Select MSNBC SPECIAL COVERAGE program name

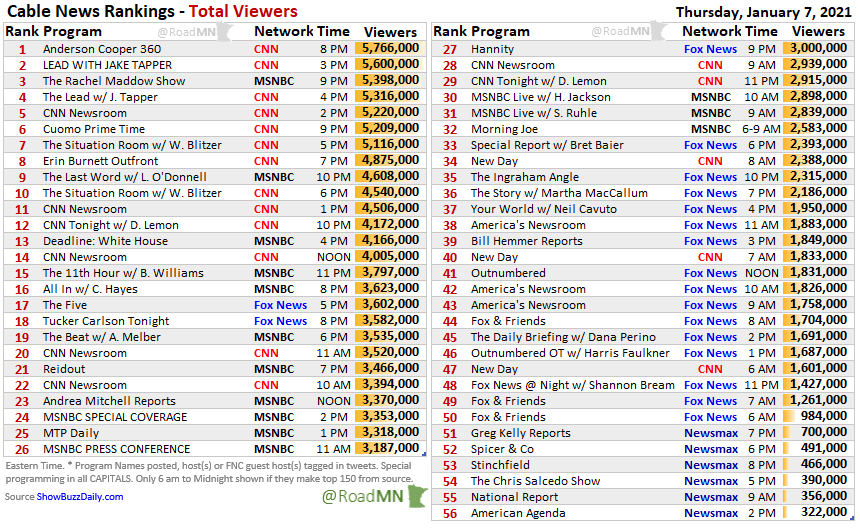[115, 417]
